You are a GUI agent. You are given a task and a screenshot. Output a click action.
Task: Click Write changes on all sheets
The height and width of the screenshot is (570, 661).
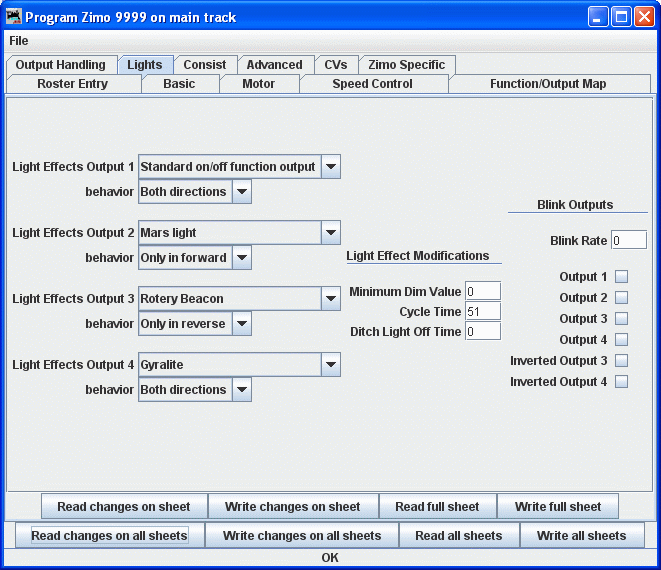[302, 535]
